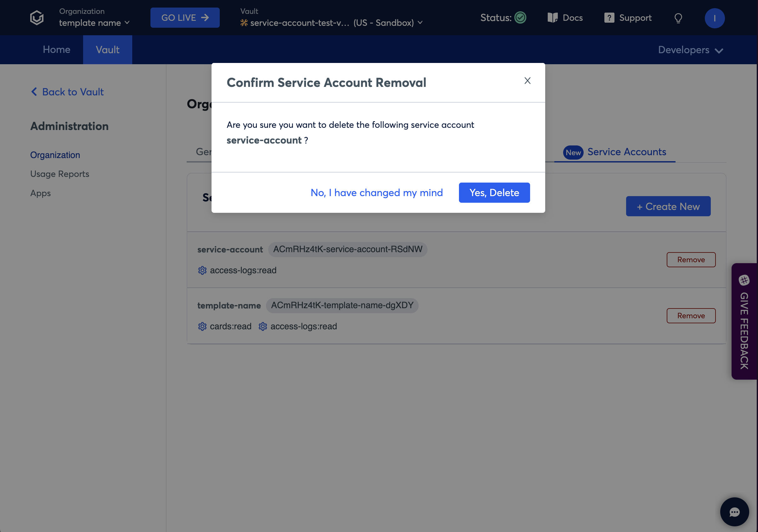The image size is (758, 532).
Task: Close the removal confirmation dialog with X
Action: point(527,81)
